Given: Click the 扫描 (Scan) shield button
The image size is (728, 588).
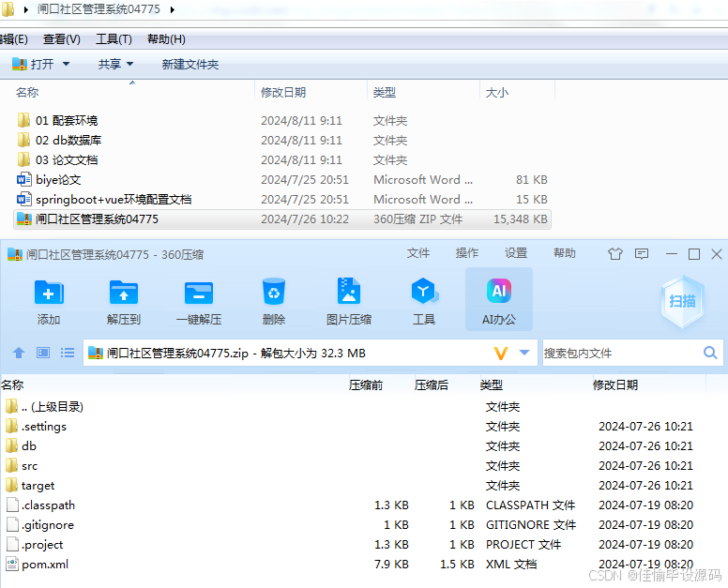Looking at the screenshot, I should (683, 301).
